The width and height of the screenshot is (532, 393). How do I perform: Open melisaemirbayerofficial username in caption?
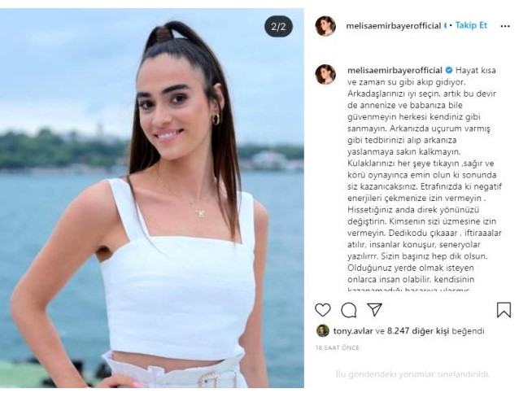(395, 70)
